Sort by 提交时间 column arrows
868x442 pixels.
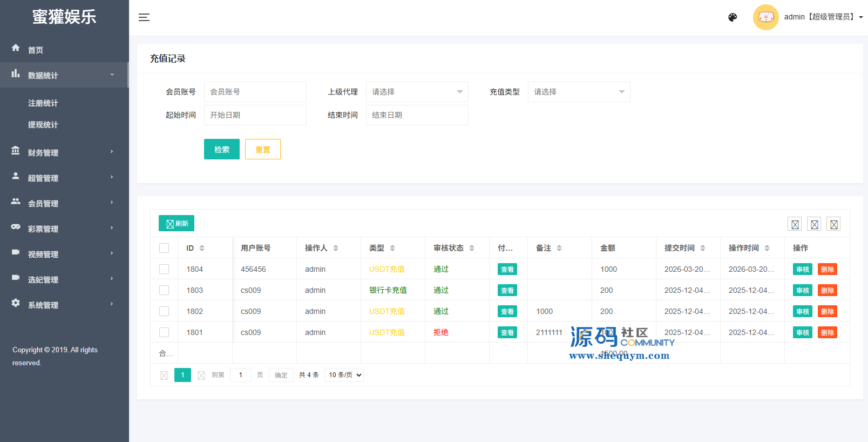(x=703, y=248)
